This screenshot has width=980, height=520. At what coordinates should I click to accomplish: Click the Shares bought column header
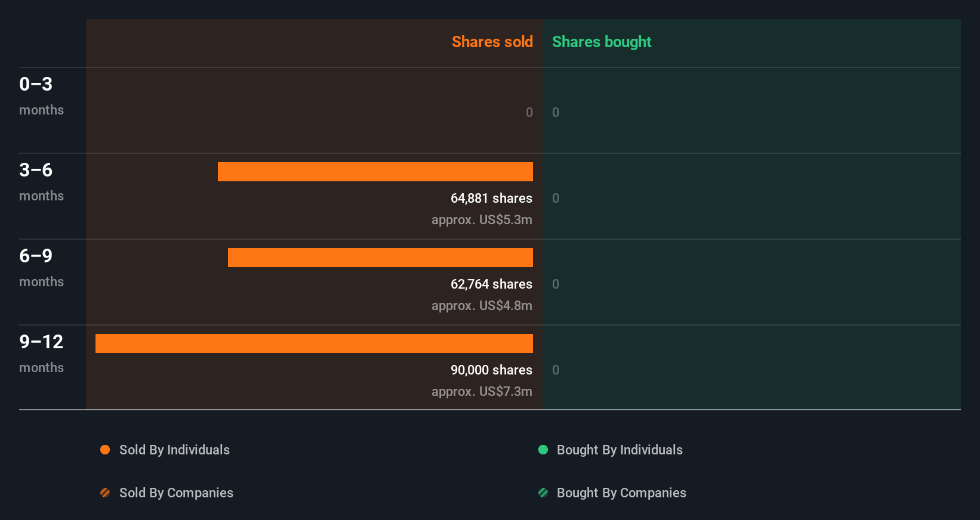pos(602,42)
